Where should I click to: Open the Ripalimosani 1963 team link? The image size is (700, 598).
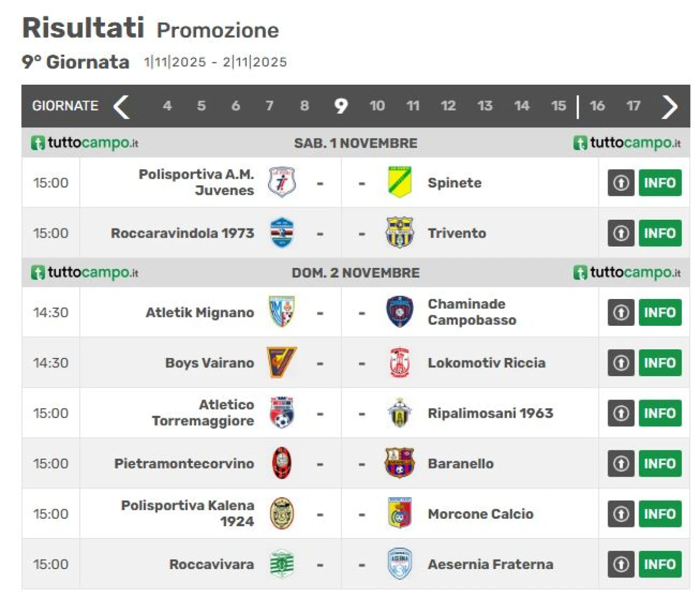(x=490, y=413)
